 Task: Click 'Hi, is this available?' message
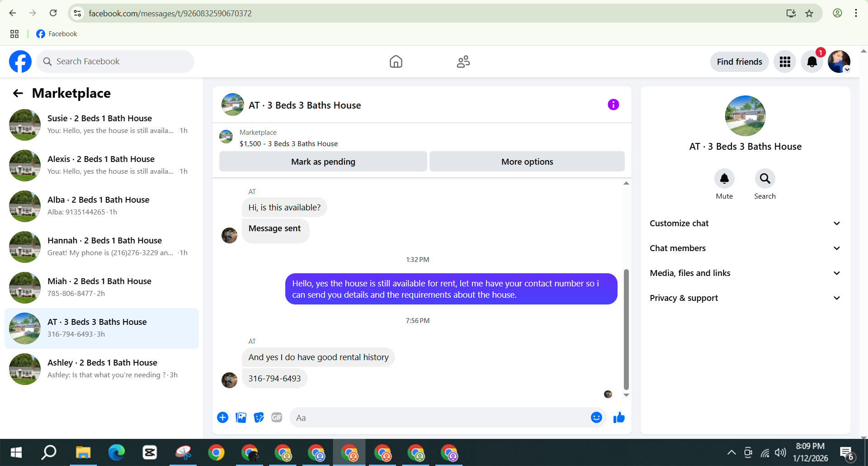284,208
